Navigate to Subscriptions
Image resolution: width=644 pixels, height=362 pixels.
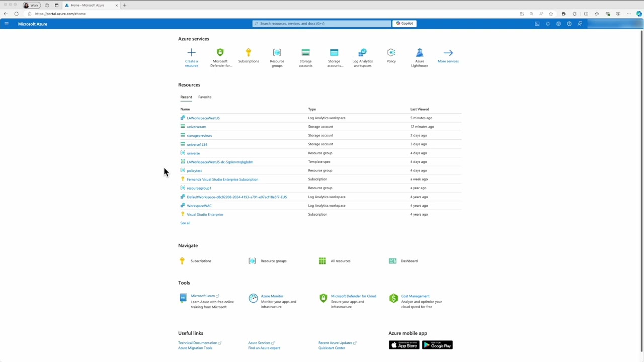tap(201, 261)
